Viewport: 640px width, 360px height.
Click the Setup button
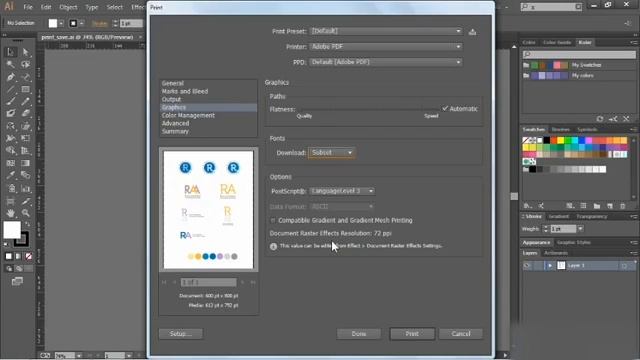point(180,334)
